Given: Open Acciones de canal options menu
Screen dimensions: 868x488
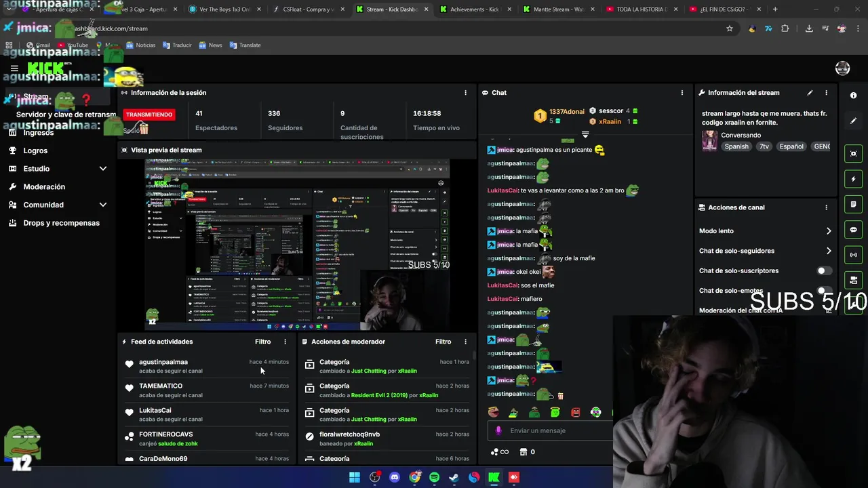Looking at the screenshot, I should (826, 207).
